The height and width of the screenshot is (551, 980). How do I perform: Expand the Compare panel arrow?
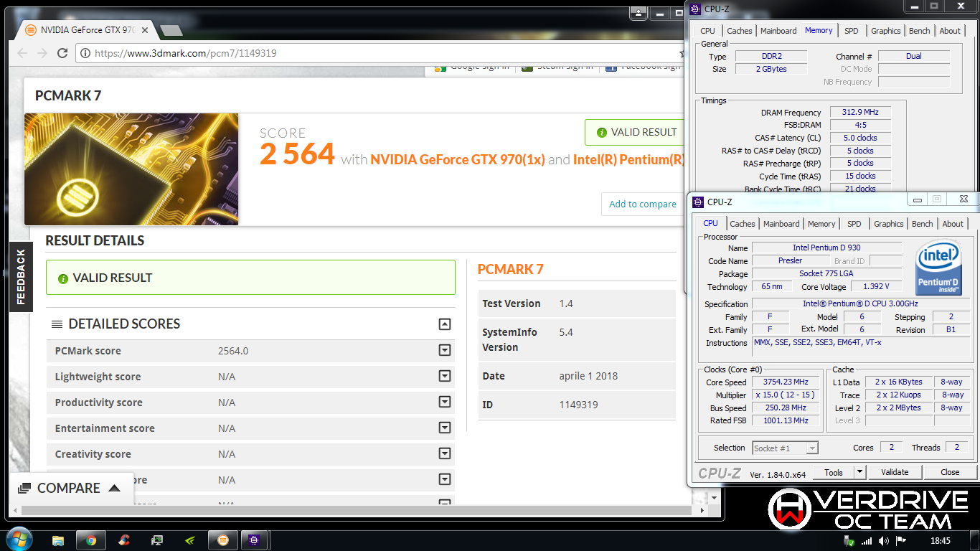pos(114,488)
